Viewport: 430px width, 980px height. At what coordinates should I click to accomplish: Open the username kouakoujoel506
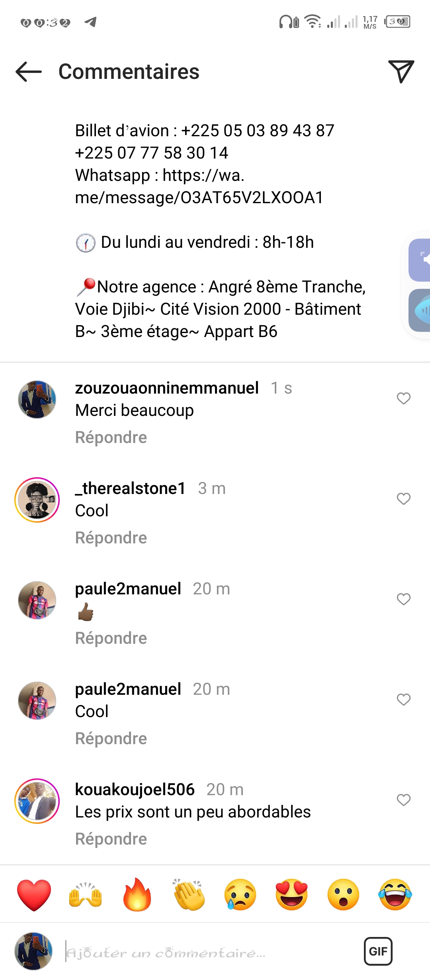pos(135,790)
